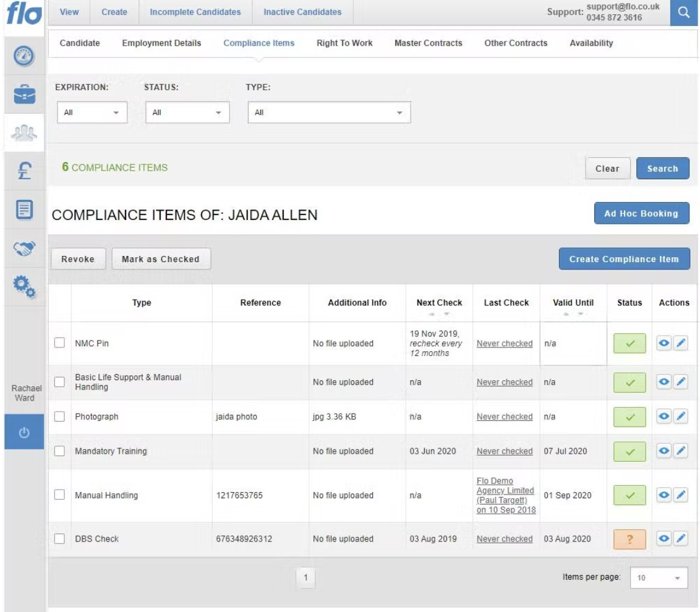
Task: Switch to the Right To Work tab
Action: coord(344,43)
